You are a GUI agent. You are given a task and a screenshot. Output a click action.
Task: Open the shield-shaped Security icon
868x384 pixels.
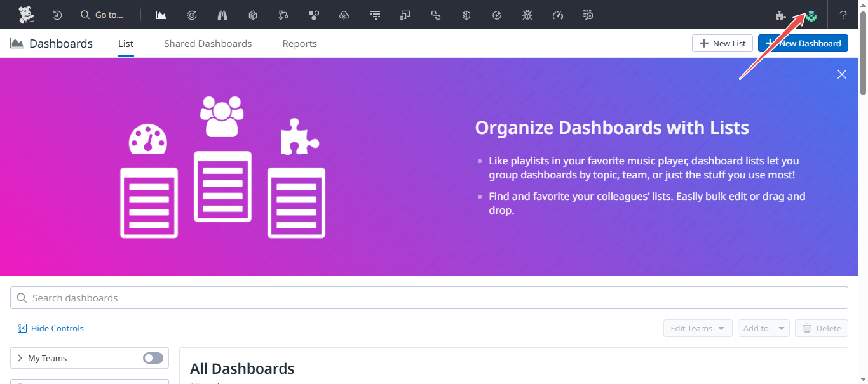tap(466, 15)
